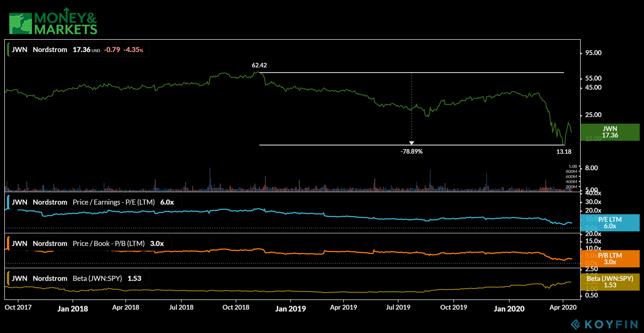Viewport: 644px width, 333px height.
Task: Click the Money & Markets logo
Action: click(53, 21)
